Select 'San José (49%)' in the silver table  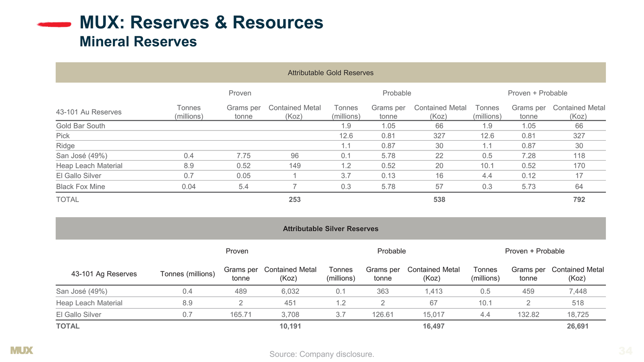point(82,291)
